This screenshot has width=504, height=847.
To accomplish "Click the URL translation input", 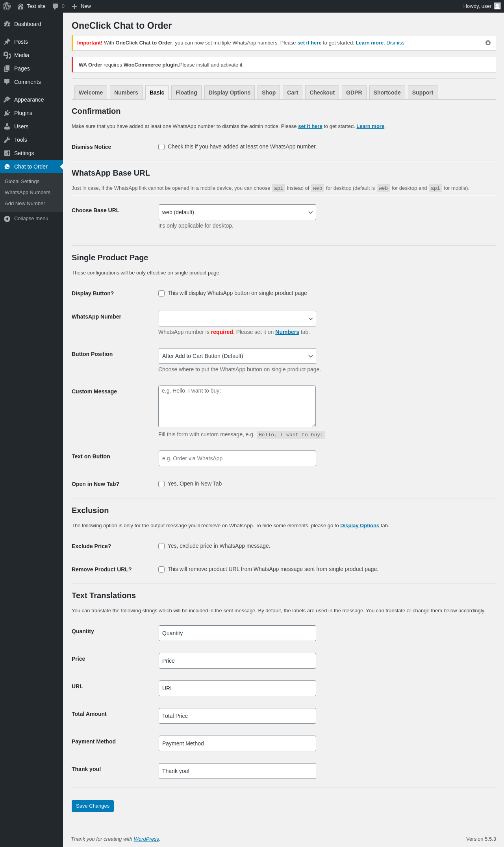I will (237, 688).
